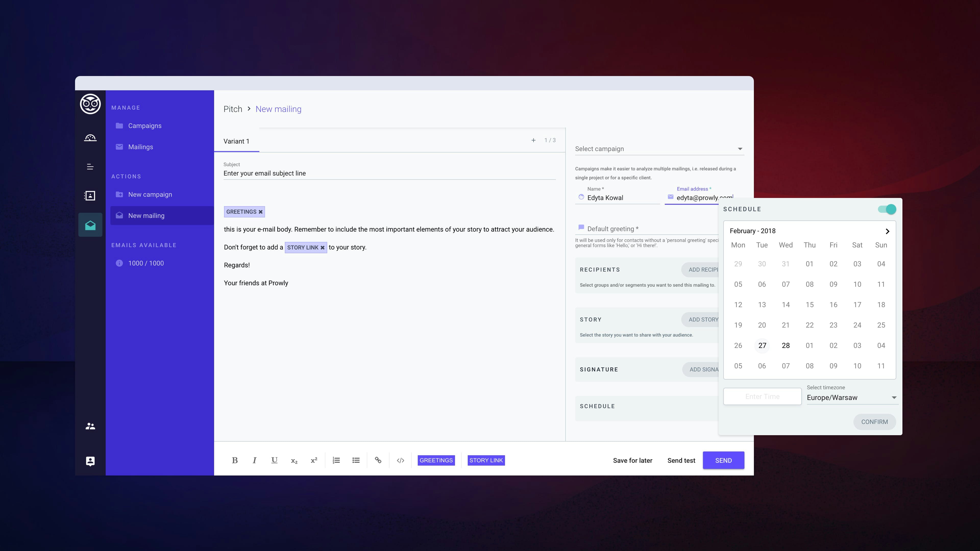Screen dimensions: 980x551
Task: Insert STORY LINK tag from the toolbar
Action: click(486, 460)
